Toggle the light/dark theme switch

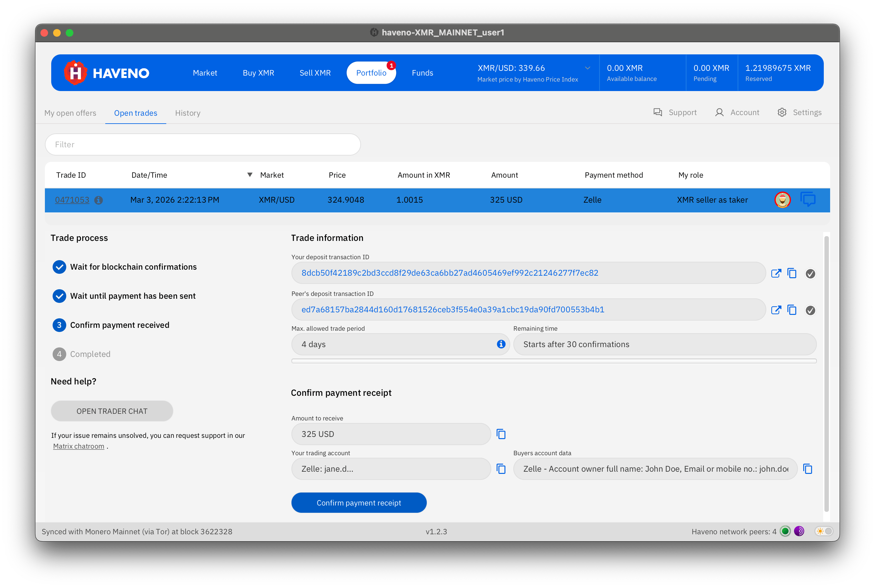pyautogui.click(x=824, y=531)
